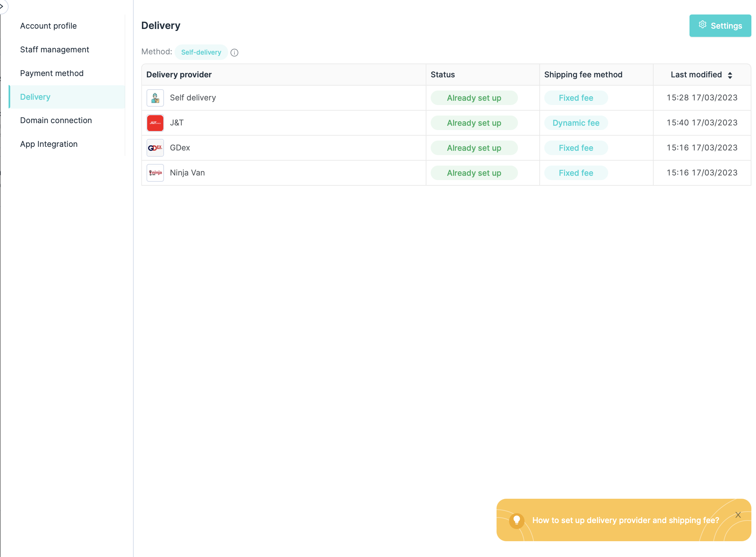Expand the collapsed sidebar chevron
This screenshot has height=557, width=756.
click(x=2, y=6)
